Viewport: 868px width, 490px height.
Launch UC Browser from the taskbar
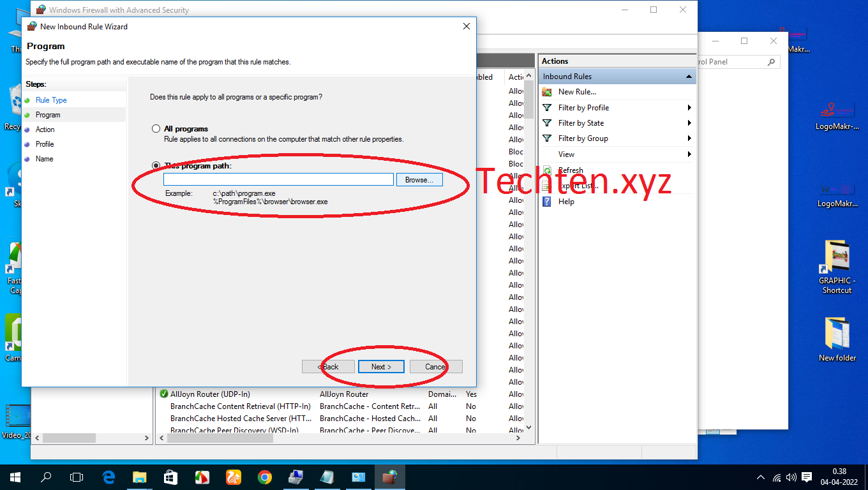point(233,477)
